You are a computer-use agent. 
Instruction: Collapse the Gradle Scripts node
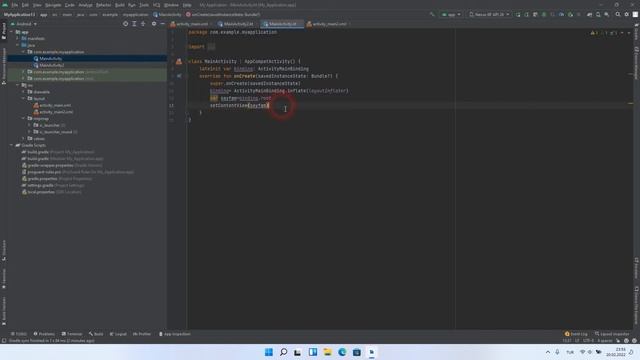tap(12, 145)
